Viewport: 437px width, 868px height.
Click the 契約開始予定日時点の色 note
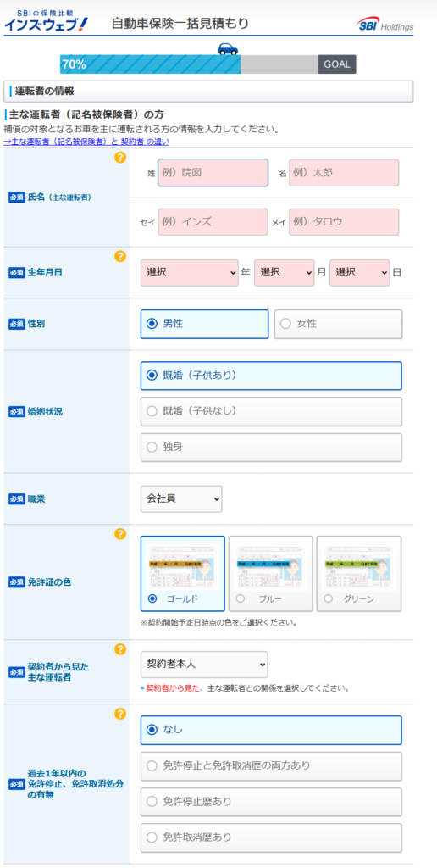pyautogui.click(x=219, y=623)
